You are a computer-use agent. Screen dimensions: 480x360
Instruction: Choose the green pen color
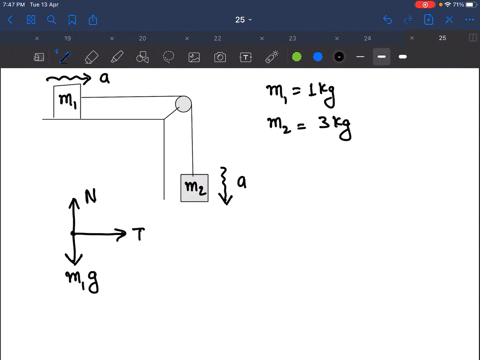(297, 57)
